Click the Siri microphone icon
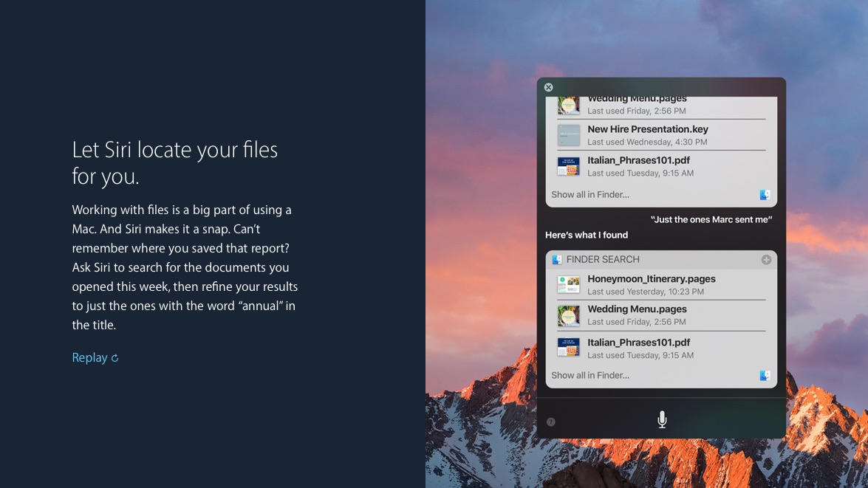Viewport: 868px width, 488px height. (x=662, y=420)
